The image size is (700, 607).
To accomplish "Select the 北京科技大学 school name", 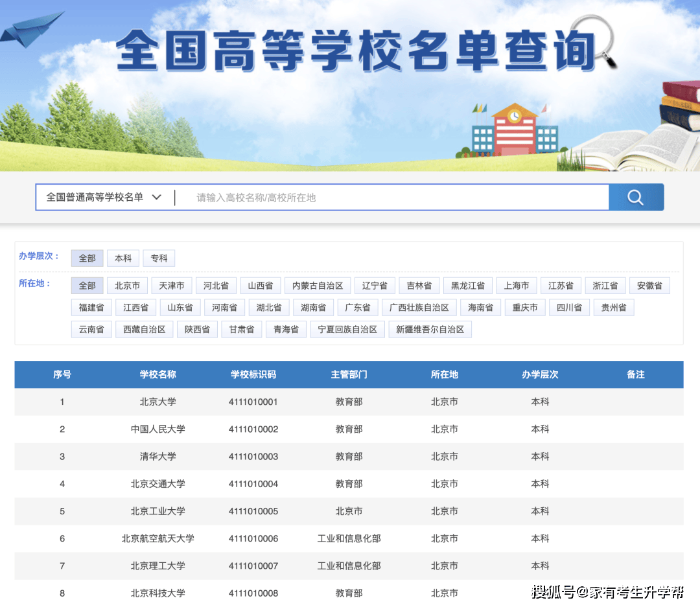I will click(157, 593).
